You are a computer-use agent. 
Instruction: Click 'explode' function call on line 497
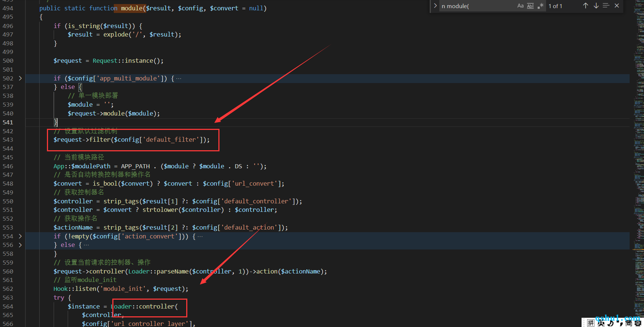click(x=116, y=34)
